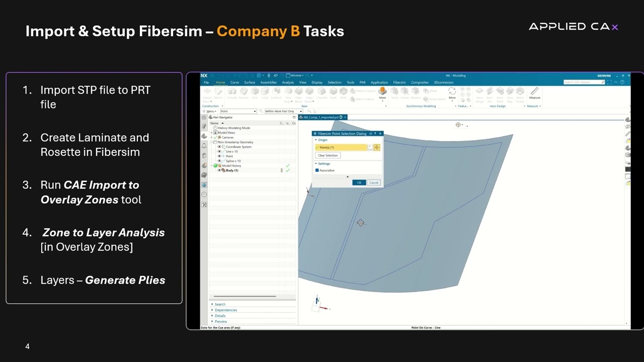Click the Clear Selection button

(328, 155)
